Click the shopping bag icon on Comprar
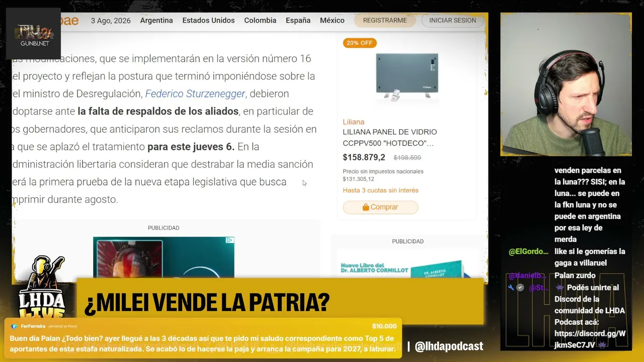Image resolution: width=644 pixels, height=362 pixels. pos(366,207)
